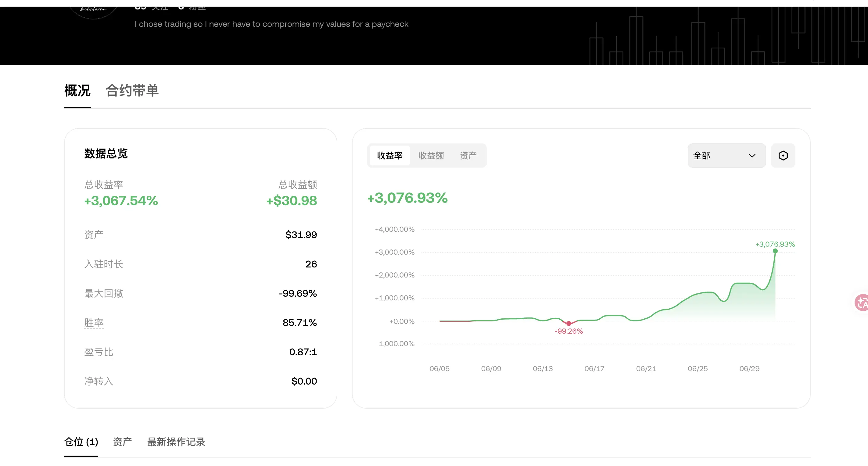868x466 pixels.
Task: Click the 06/21 date on chart axis
Action: click(646, 368)
